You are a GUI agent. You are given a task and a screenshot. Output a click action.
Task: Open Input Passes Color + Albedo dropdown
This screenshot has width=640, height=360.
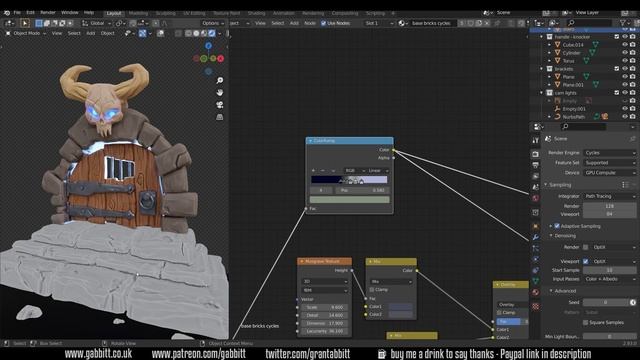tap(609, 279)
